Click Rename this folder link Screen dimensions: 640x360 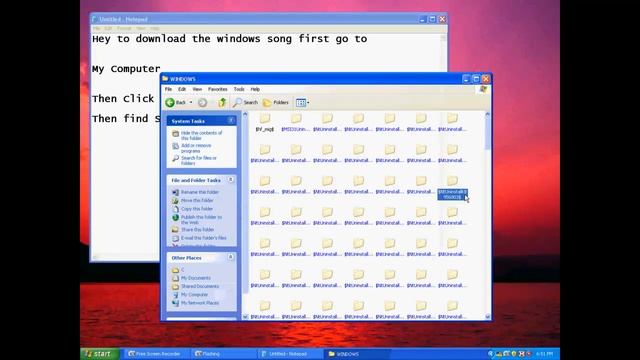(200, 192)
